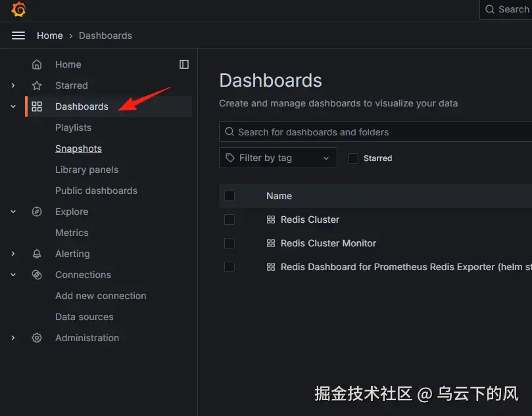Open the Snapshots sidebar item
This screenshot has height=416, width=532.
[x=78, y=149]
